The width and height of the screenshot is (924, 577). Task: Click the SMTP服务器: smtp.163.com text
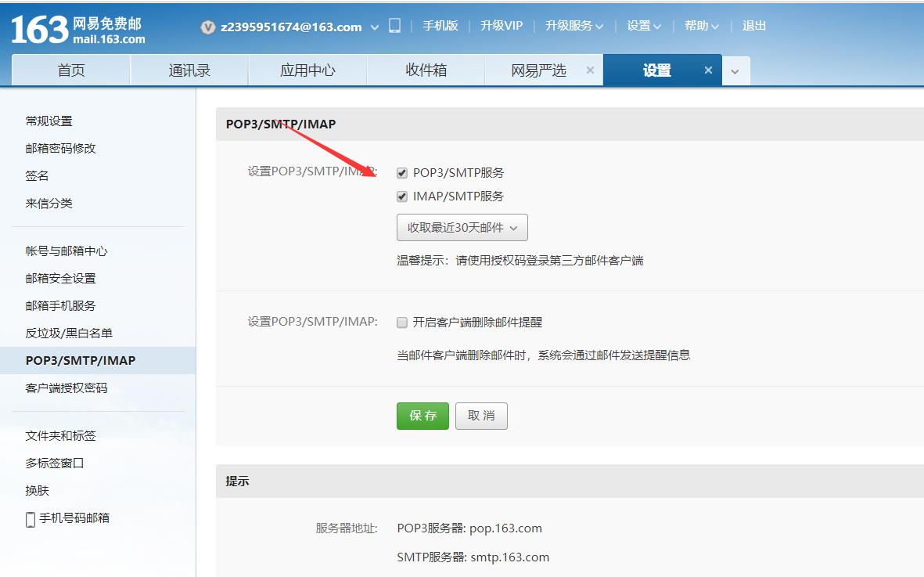pyautogui.click(x=473, y=557)
